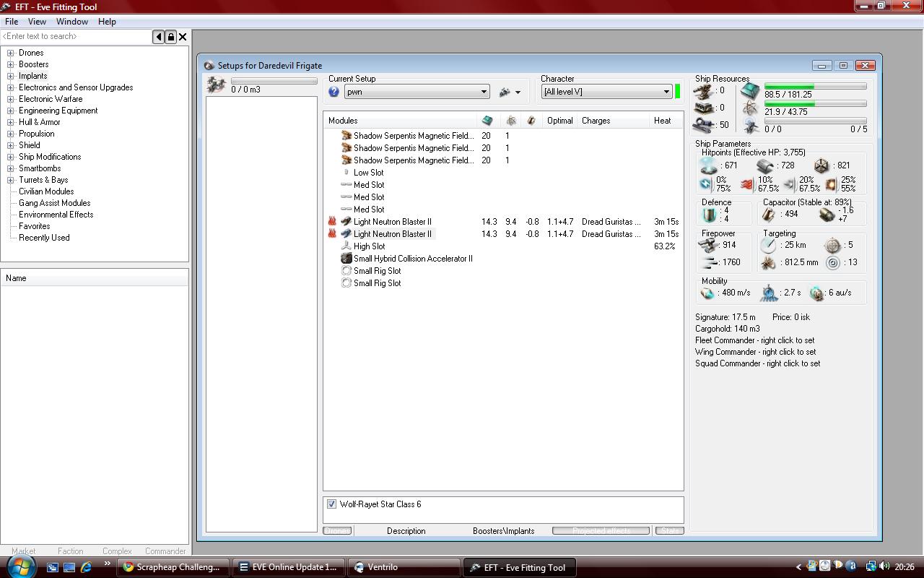Click the first Shadow Serpentis Magnetic Field icon
Viewport: 924px width, 578px height.
[346, 136]
